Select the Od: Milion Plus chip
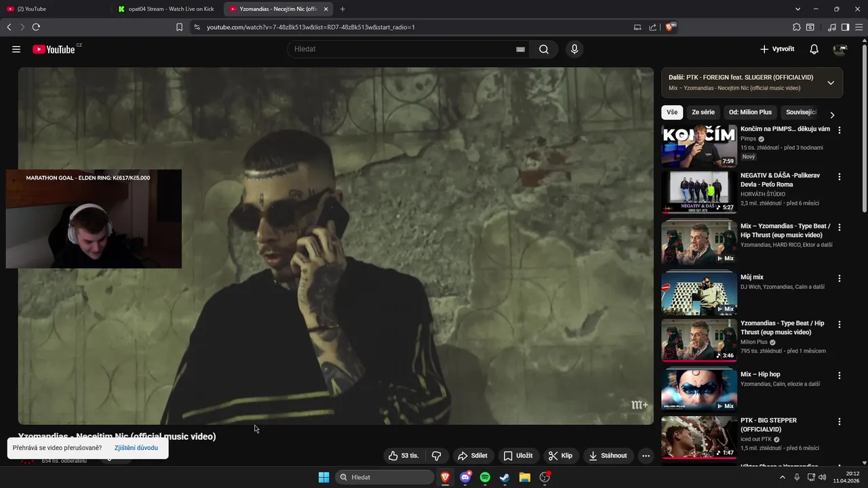The width and height of the screenshot is (868, 488). click(750, 112)
